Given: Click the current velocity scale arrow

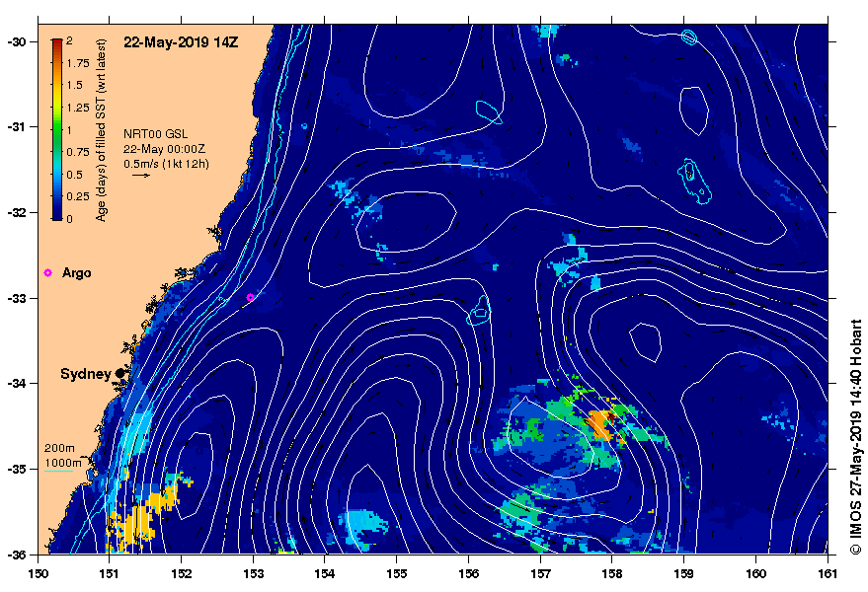Looking at the screenshot, I should [x=141, y=176].
